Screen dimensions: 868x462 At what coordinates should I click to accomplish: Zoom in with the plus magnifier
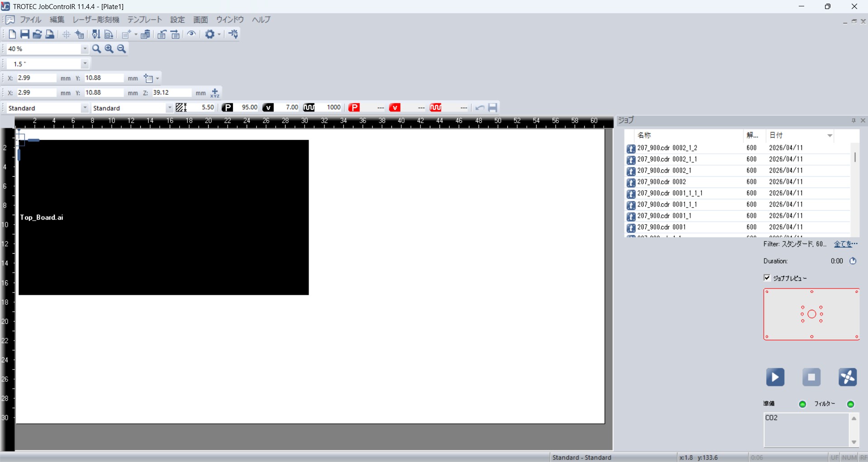coord(109,49)
